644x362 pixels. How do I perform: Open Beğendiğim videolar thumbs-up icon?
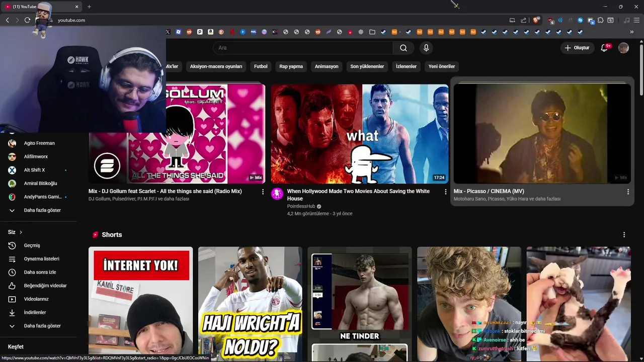12,286
